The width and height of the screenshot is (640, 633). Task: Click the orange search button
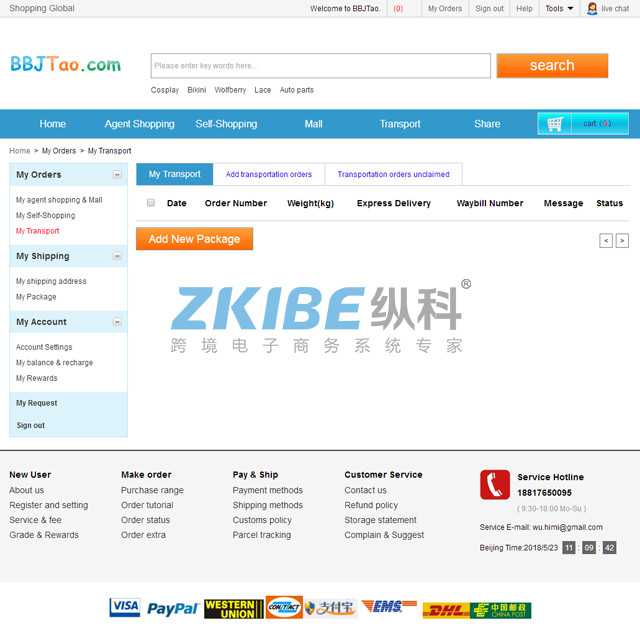552,65
